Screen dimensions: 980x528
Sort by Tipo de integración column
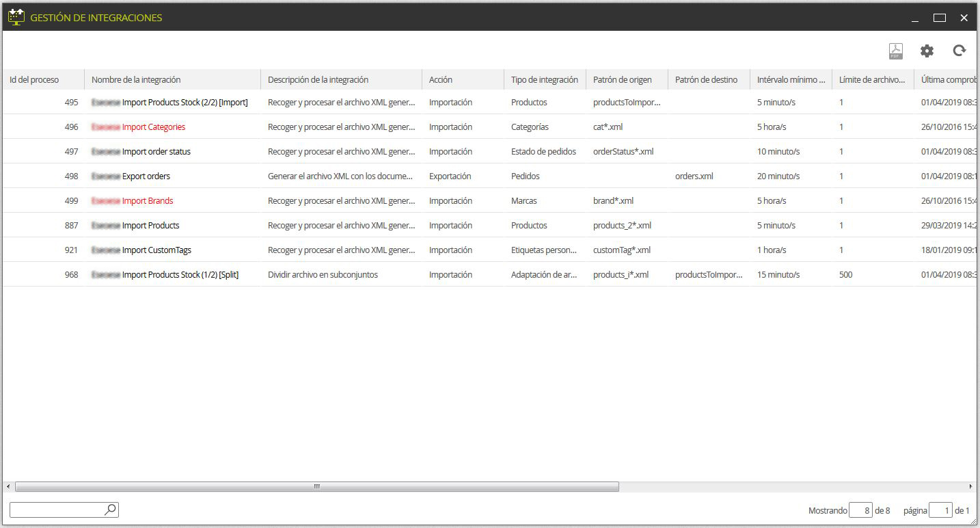tap(545, 79)
